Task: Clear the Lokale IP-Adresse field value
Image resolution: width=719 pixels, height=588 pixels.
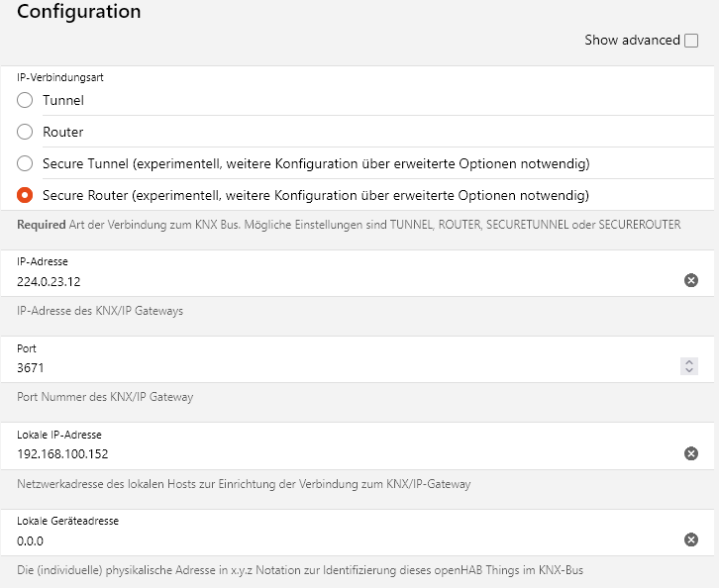Action: (x=691, y=454)
